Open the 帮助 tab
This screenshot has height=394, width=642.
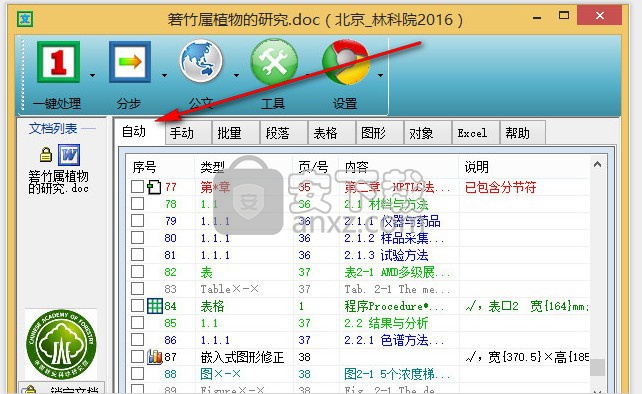tap(523, 133)
